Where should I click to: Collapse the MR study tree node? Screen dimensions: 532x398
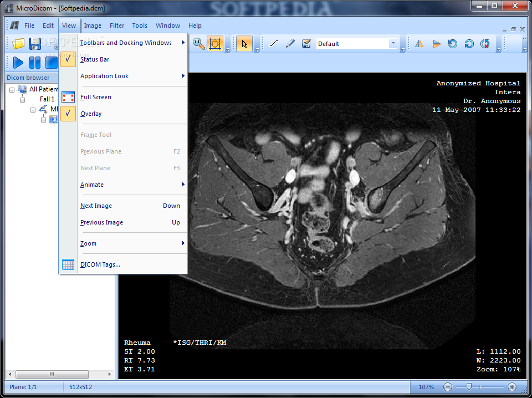(x=33, y=110)
